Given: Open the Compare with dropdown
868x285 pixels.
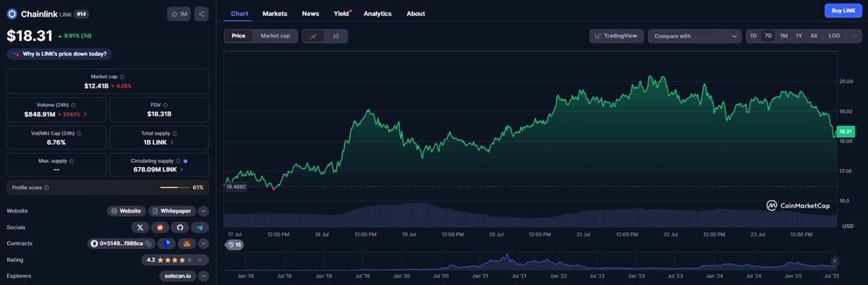Looking at the screenshot, I should pos(694,35).
